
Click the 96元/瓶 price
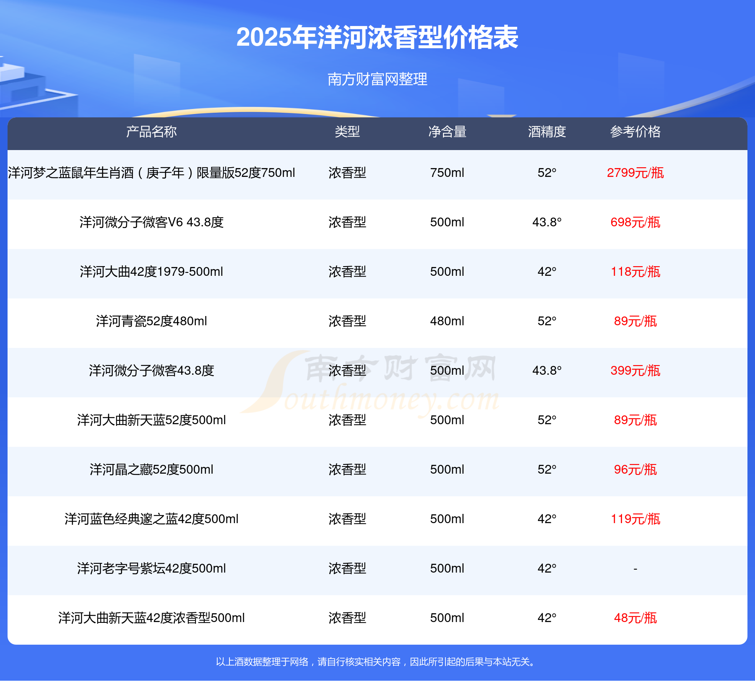tap(635, 469)
